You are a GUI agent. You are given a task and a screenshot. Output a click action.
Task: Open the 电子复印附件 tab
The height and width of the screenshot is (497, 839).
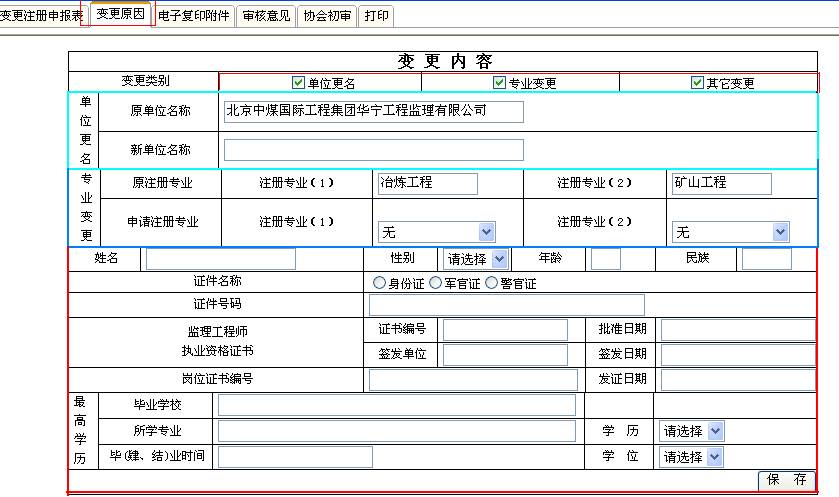(x=194, y=16)
